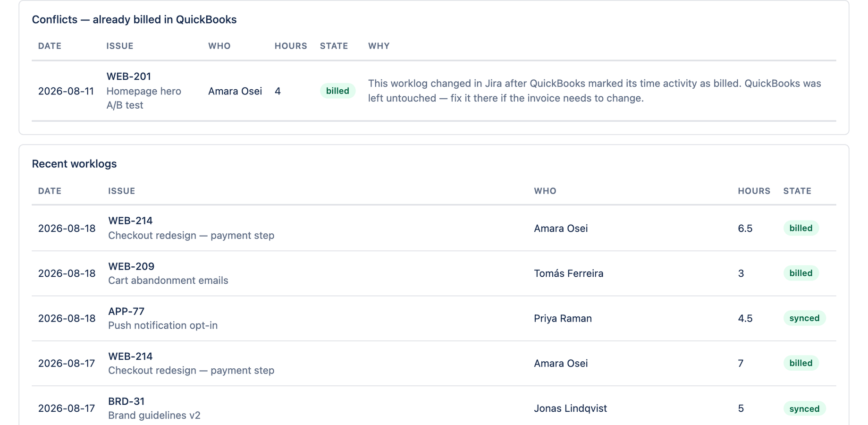Click the billed badge on the 6.5 hours row
Image resolution: width=868 pixels, height=425 pixels.
point(801,228)
